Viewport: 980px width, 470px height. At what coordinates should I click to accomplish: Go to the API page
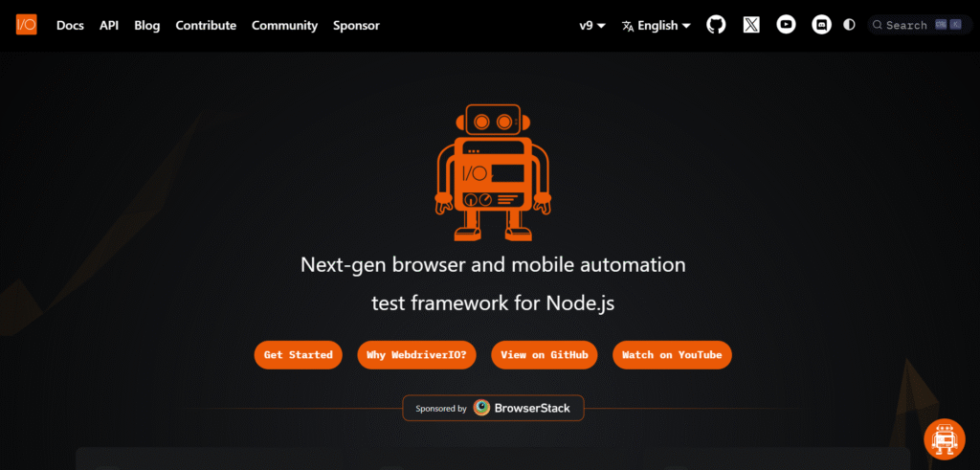tap(109, 26)
